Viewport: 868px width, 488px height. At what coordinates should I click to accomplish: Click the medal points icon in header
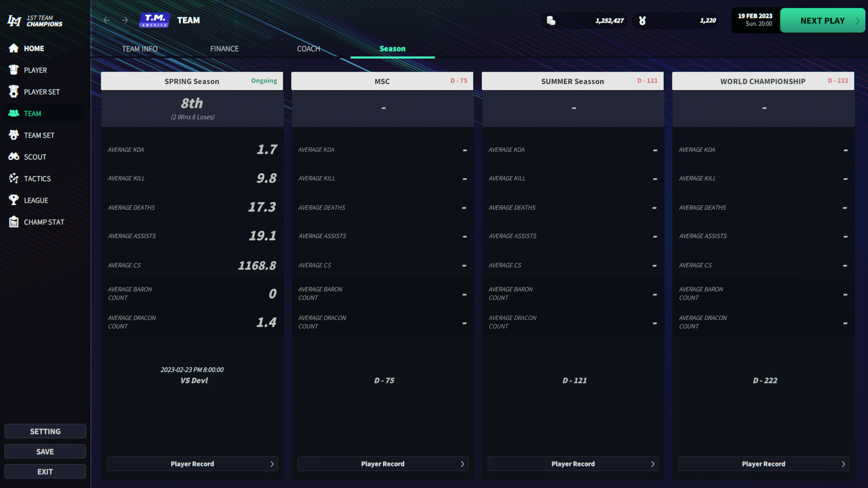[x=642, y=21]
